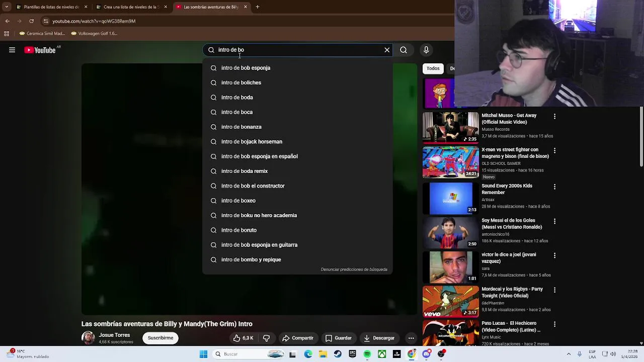Open the YouTube hamburger guide menu
This screenshot has height=362, width=644.
12,50
